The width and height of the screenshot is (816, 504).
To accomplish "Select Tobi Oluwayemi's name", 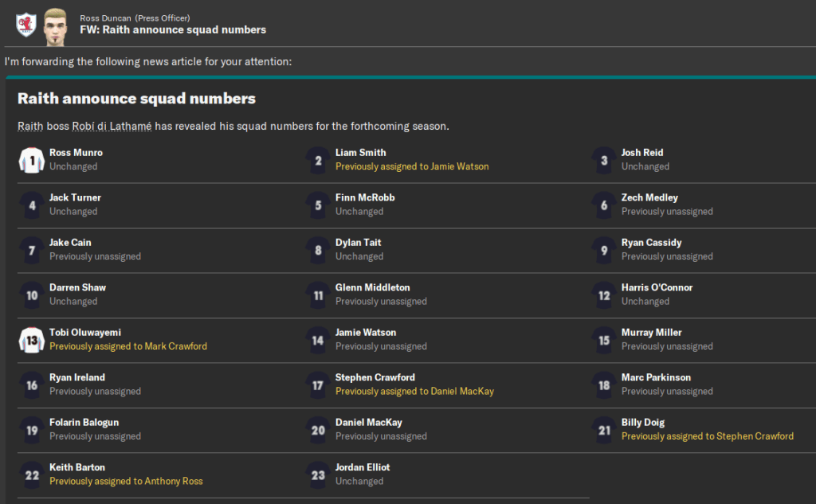I will (85, 333).
